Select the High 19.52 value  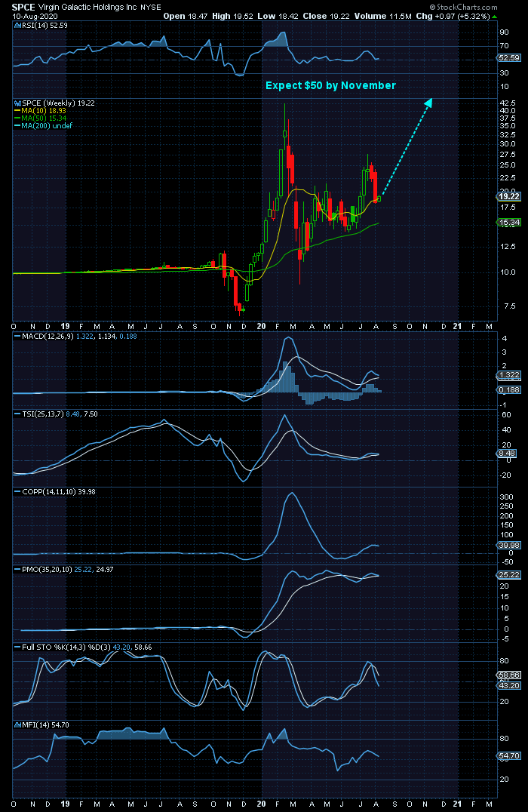click(232, 16)
